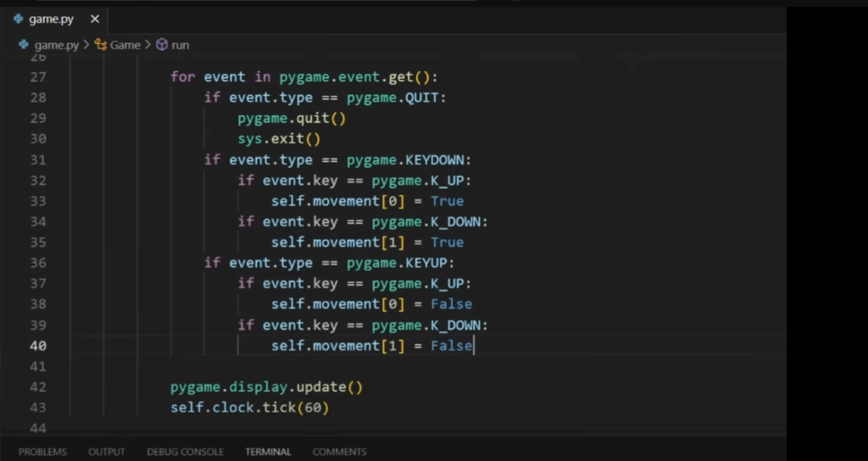This screenshot has height=461, width=868.
Task: Place cursor on pygame.quit() on line 29
Action: 292,118
